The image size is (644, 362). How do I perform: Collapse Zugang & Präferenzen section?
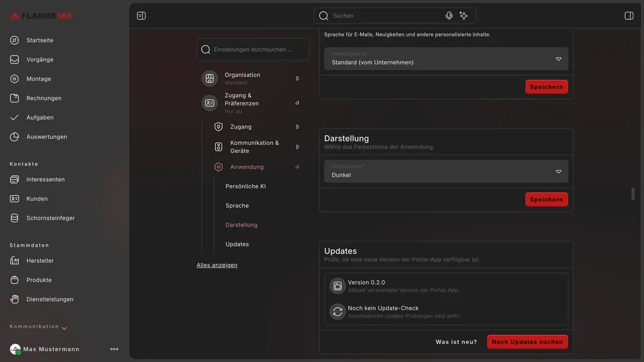[297, 102]
